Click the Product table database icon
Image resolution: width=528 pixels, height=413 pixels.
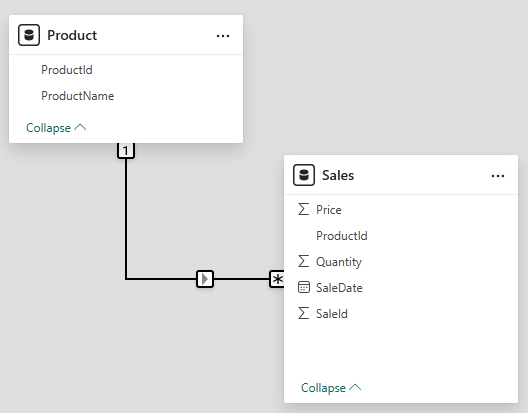coord(29,35)
